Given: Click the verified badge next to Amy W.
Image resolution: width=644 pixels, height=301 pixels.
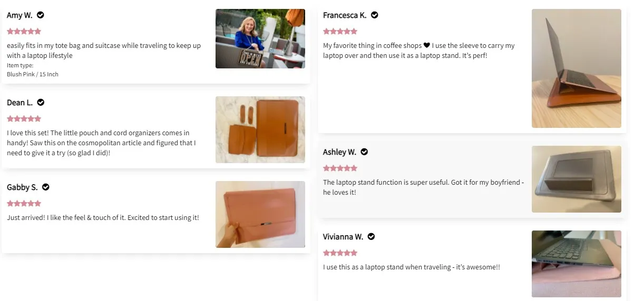Looking at the screenshot, I should [x=41, y=15].
